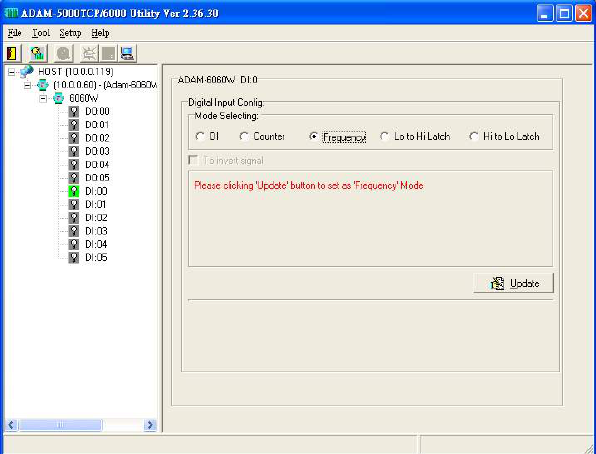Toggle the To invert signal checkbox
The image size is (596, 454).
(193, 160)
